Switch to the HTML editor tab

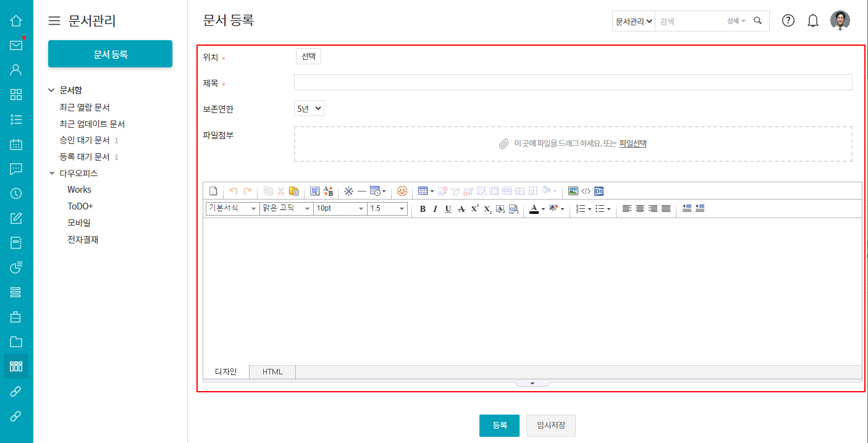(x=272, y=372)
